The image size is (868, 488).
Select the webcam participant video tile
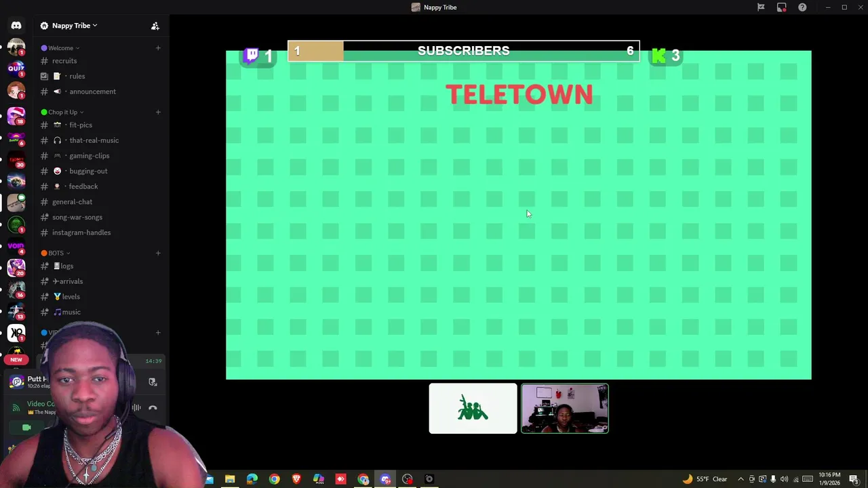(565, 408)
